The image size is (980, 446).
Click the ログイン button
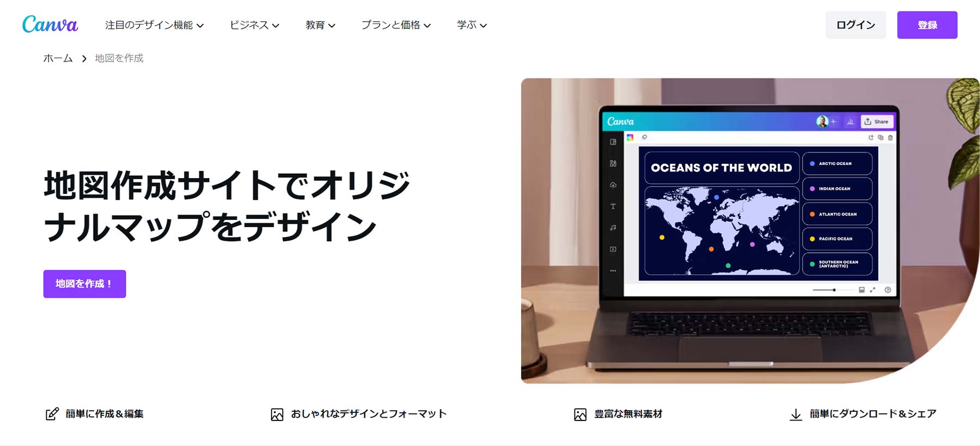click(x=856, y=25)
